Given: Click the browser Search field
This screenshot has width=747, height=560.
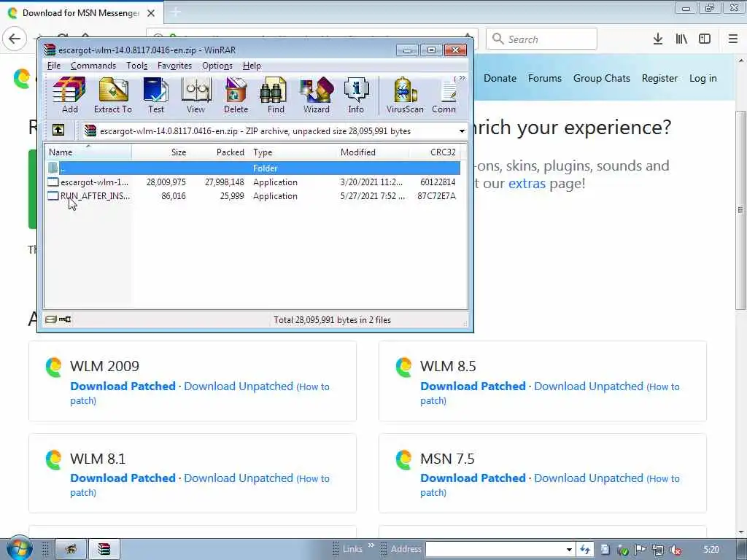Looking at the screenshot, I should click(541, 39).
